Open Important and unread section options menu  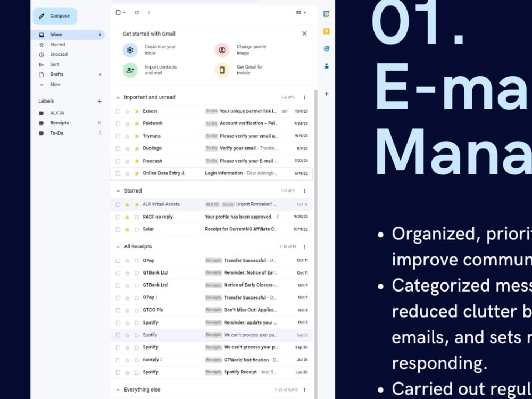pyautogui.click(x=305, y=98)
